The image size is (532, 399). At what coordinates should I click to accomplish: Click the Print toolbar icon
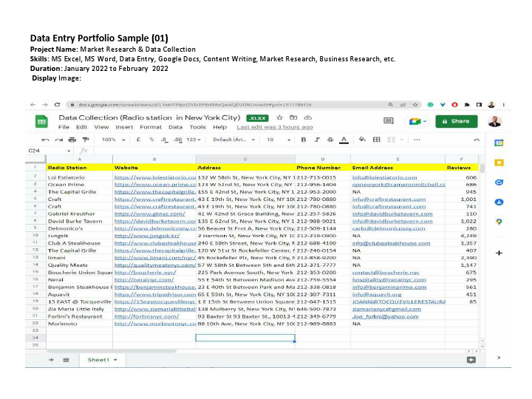click(72, 140)
